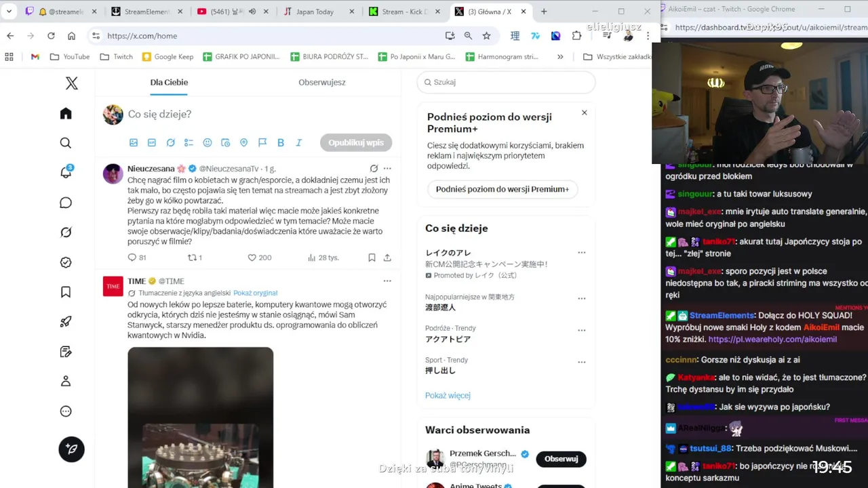Open emoji picker in composer
868x488 pixels.
pos(208,143)
